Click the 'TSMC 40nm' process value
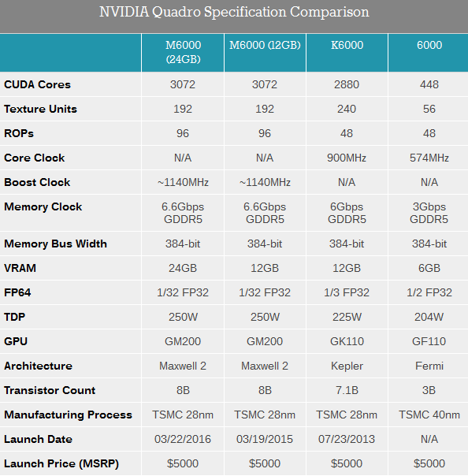Screen dimensions: 468x476 (429, 415)
